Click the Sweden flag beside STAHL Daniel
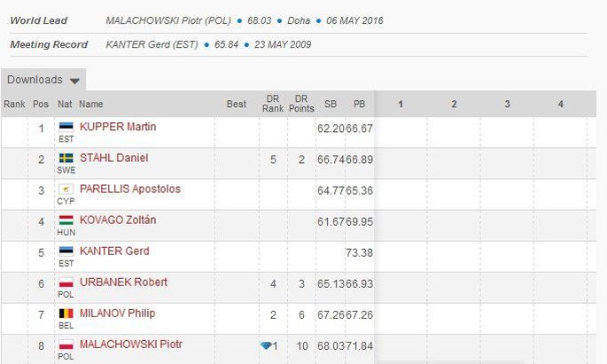The height and width of the screenshot is (364, 607). (x=66, y=158)
